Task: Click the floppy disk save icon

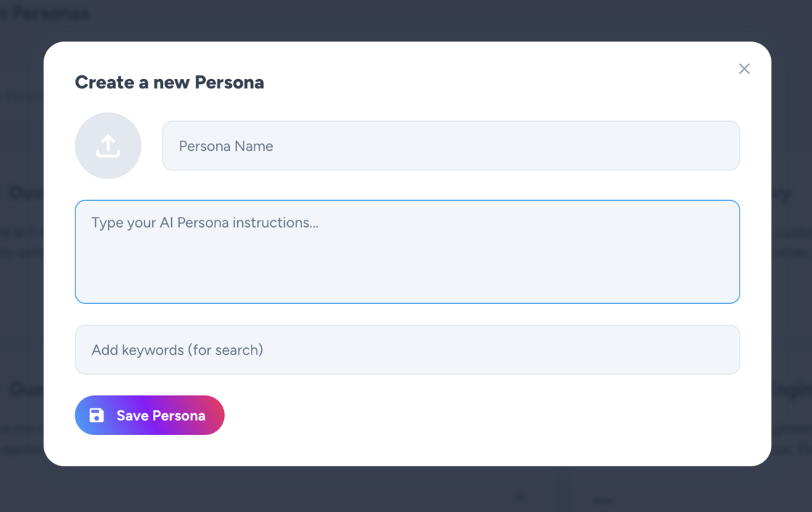Action: 97,415
